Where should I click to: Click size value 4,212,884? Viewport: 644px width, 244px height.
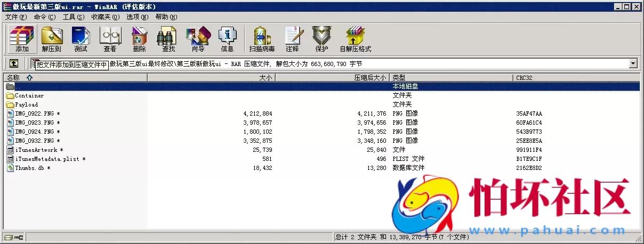point(257,113)
